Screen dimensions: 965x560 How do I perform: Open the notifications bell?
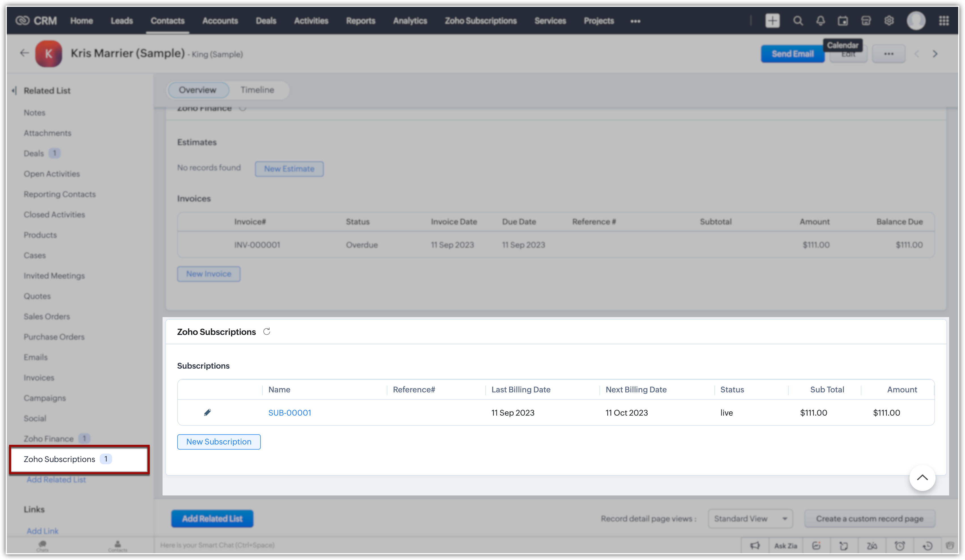820,21
